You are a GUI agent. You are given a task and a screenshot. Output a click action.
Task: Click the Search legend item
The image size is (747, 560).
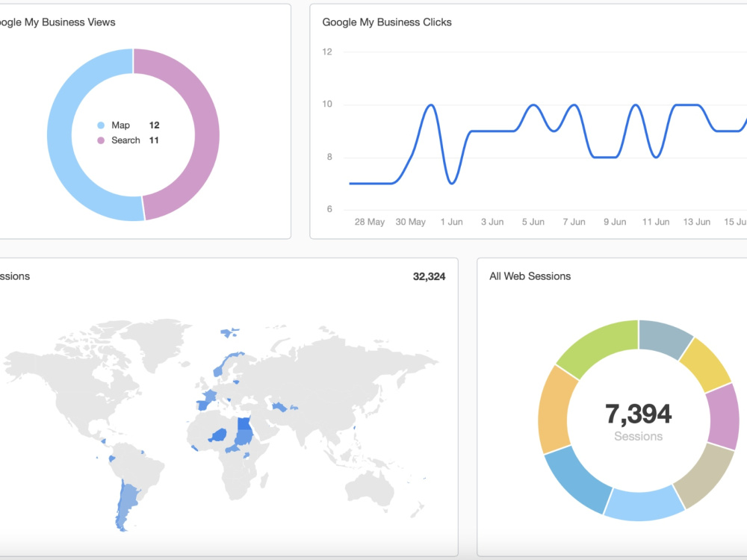128,140
